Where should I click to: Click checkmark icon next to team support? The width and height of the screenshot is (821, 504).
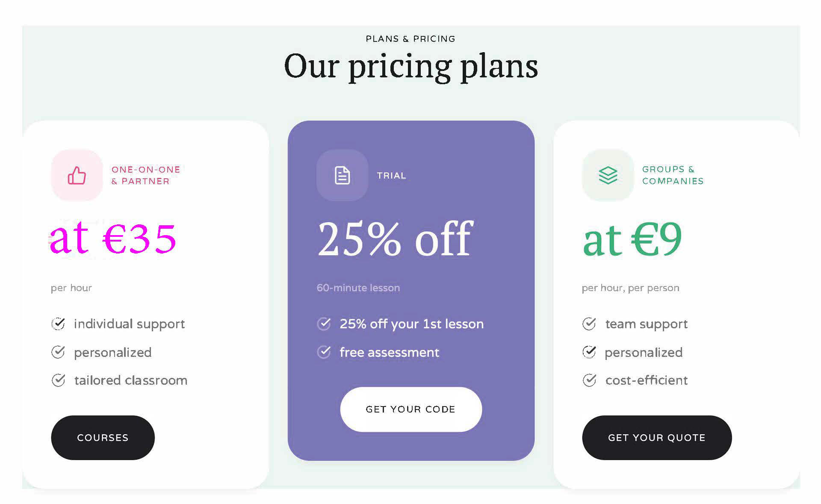tap(589, 324)
